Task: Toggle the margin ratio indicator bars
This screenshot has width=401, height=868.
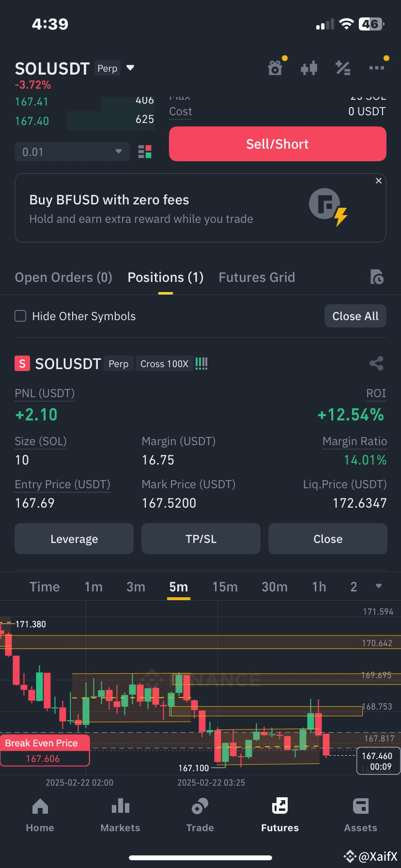Action: point(201,363)
